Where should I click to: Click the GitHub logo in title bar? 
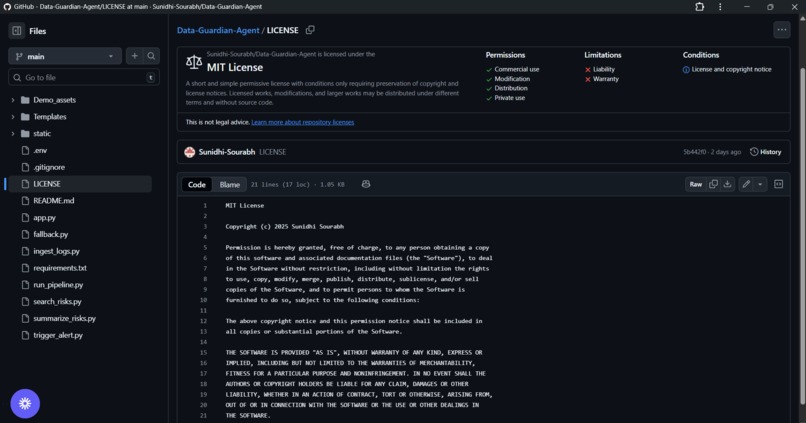coord(7,7)
